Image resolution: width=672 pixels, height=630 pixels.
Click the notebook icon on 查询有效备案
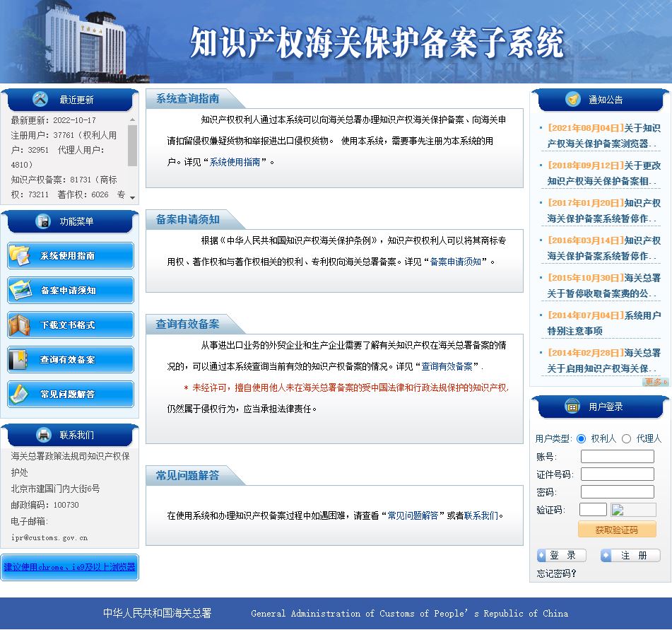18,359
